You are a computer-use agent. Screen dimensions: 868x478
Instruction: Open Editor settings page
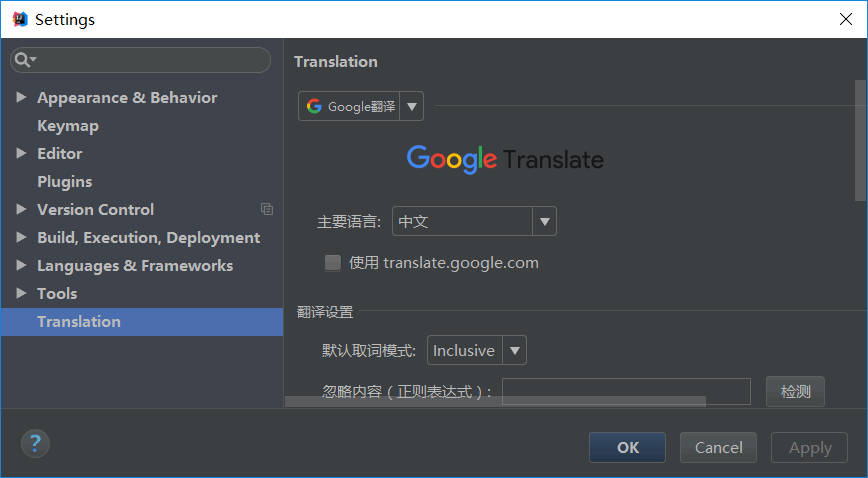(59, 153)
